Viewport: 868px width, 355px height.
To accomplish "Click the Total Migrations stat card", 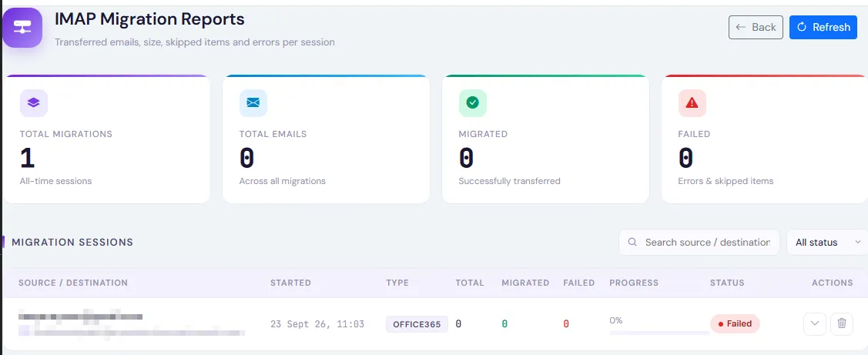I will (106, 139).
